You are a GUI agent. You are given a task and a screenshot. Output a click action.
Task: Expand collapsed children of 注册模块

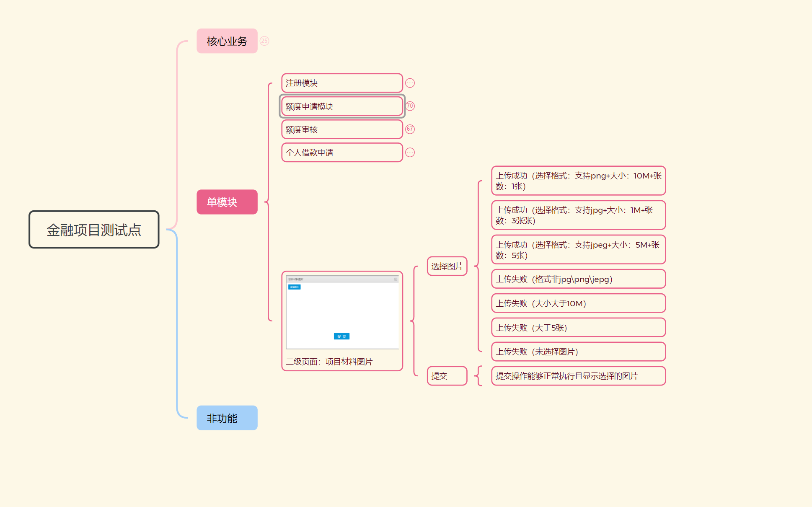(x=410, y=83)
